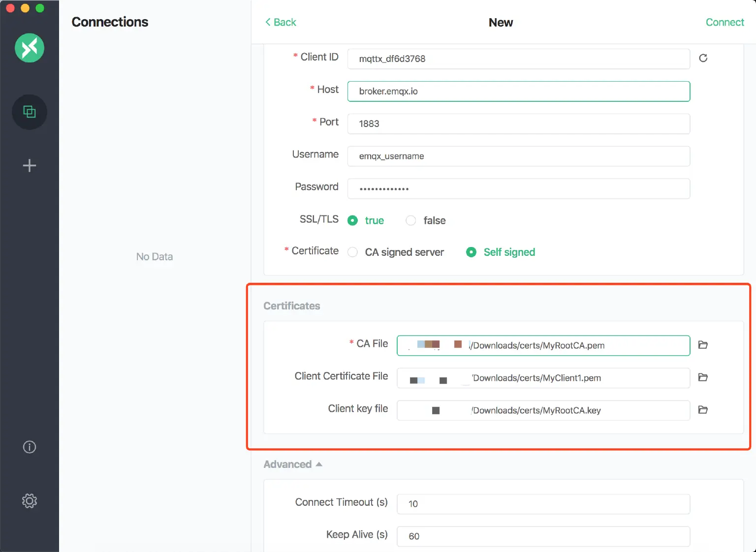
Task: Click the Connect Timeout input field
Action: pos(543,504)
